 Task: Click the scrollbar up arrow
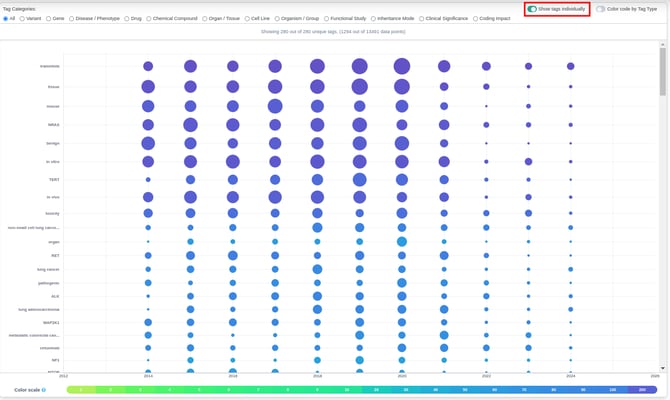tap(662, 44)
